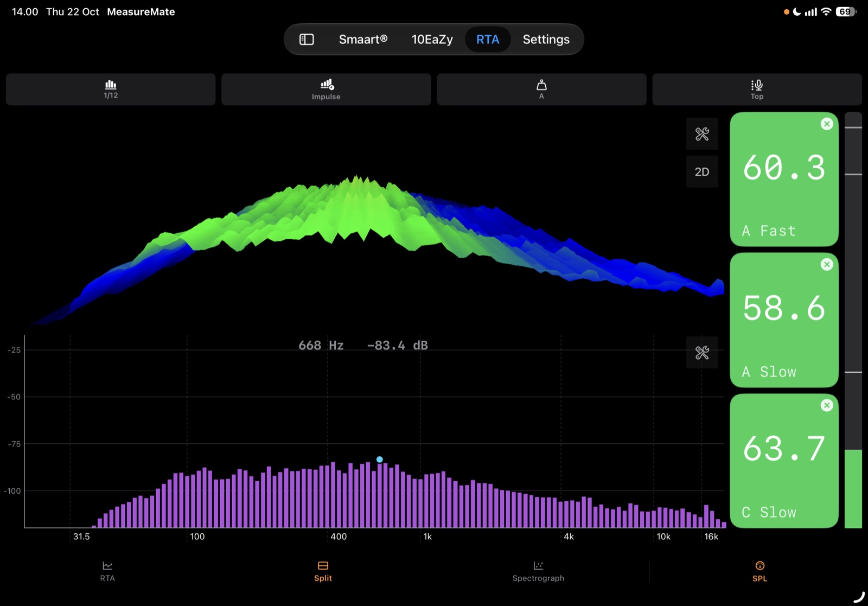868x606 pixels.
Task: Close the C Slow SPL tile
Action: (x=827, y=405)
